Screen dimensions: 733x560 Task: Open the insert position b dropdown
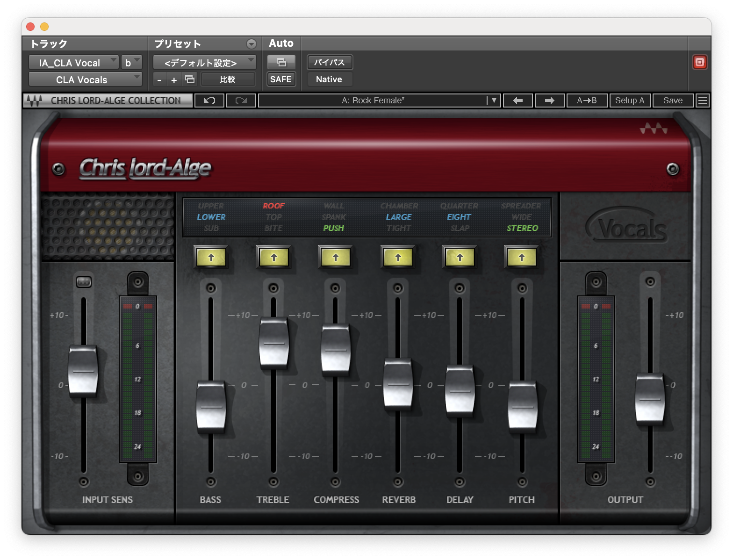click(131, 63)
